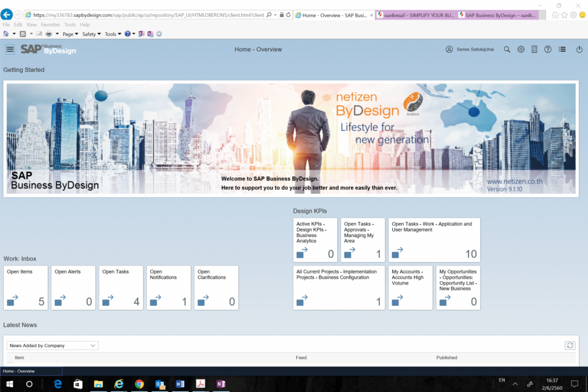Switch to SAP Business ByDesign purple tab

(498, 15)
